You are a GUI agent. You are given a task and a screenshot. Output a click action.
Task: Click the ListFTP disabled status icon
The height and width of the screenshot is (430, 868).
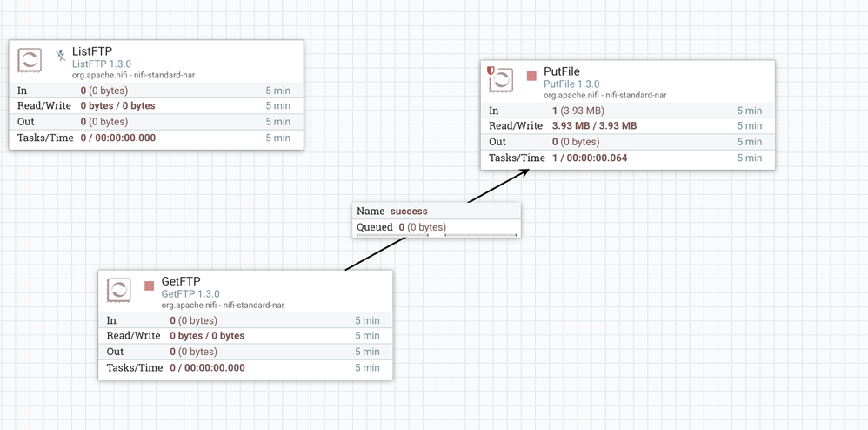(x=60, y=55)
